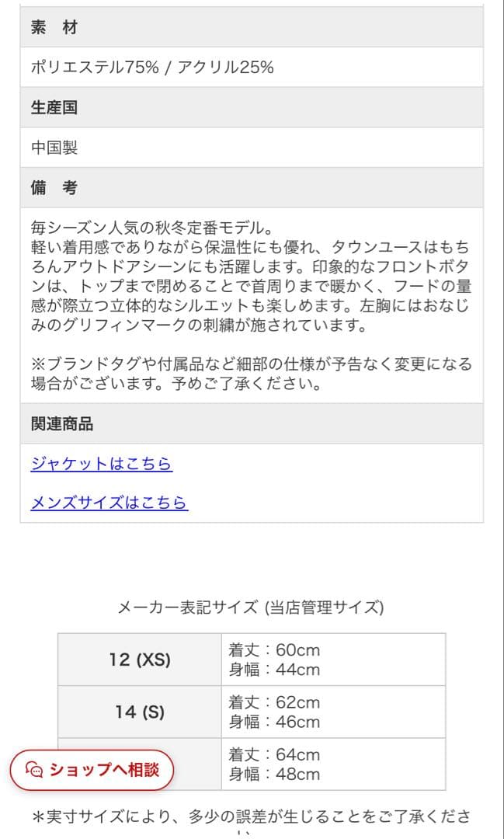The image size is (504, 839).
Task: Select the 生産国 section header
Action: pyautogui.click(x=48, y=107)
